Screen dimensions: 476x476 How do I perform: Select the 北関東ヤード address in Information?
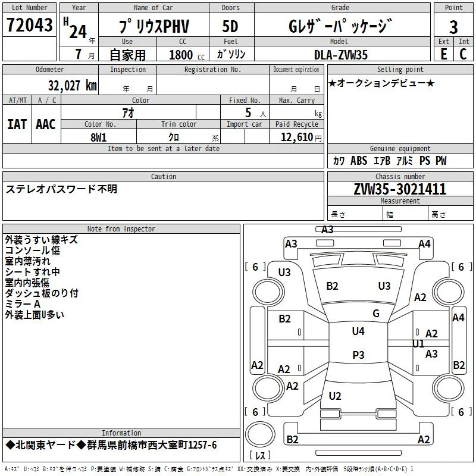pyautogui.click(x=111, y=445)
